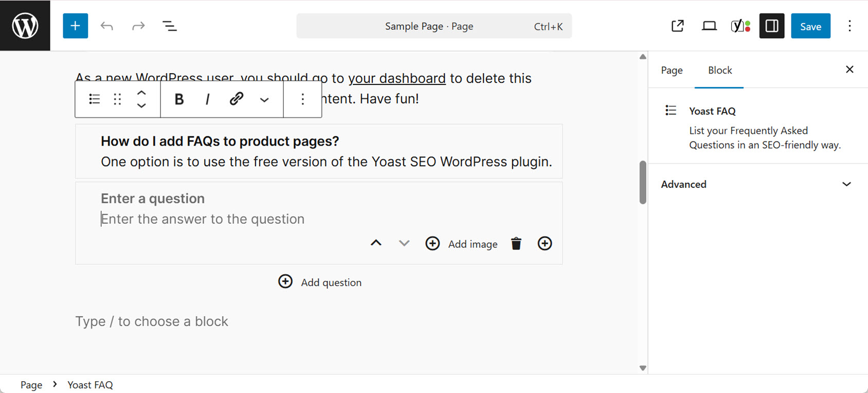868x393 pixels.
Task: Click the Yoast SEO plugin answer text
Action: tap(327, 162)
